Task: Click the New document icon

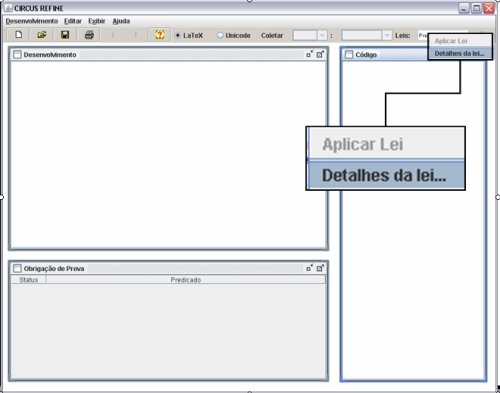Action: 19,35
